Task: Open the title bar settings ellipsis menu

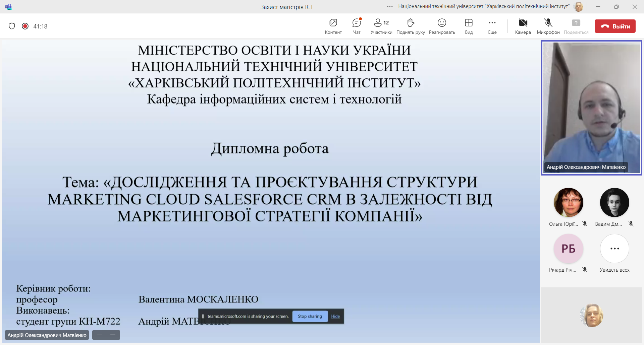Action: coord(390,7)
